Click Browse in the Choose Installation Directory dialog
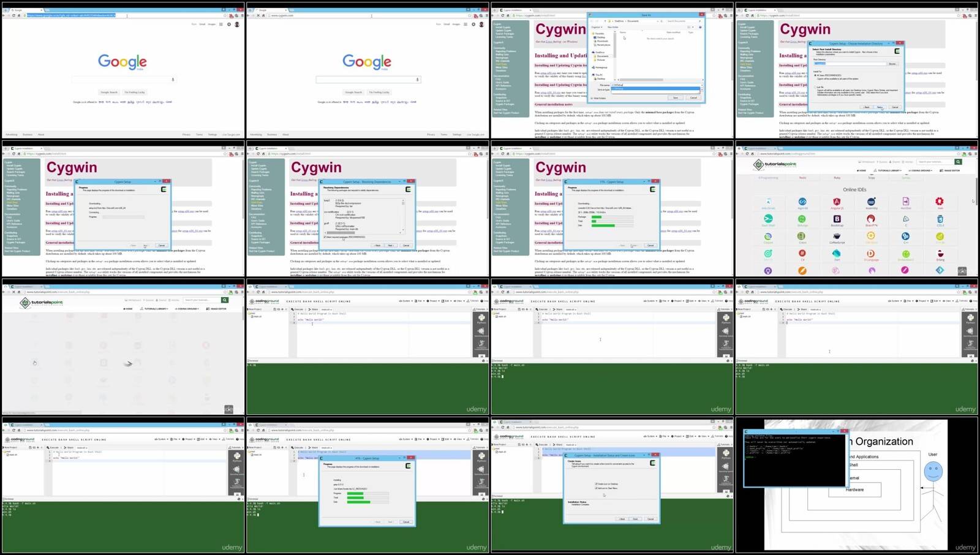Image resolution: width=980 pixels, height=555 pixels. pyautogui.click(x=892, y=64)
